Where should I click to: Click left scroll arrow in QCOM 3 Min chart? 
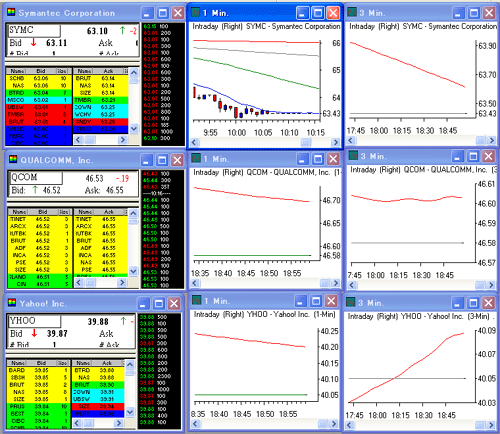click(351, 285)
